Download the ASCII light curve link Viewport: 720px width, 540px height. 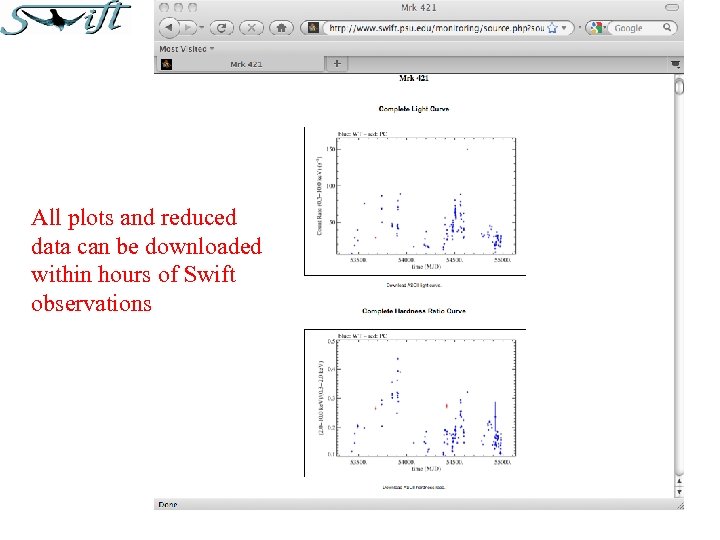click(x=414, y=285)
